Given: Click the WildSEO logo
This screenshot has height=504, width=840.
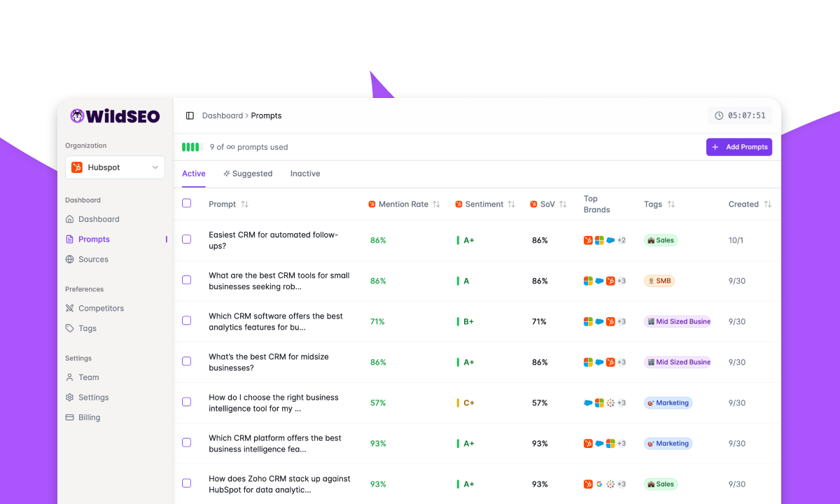Looking at the screenshot, I should tap(114, 115).
